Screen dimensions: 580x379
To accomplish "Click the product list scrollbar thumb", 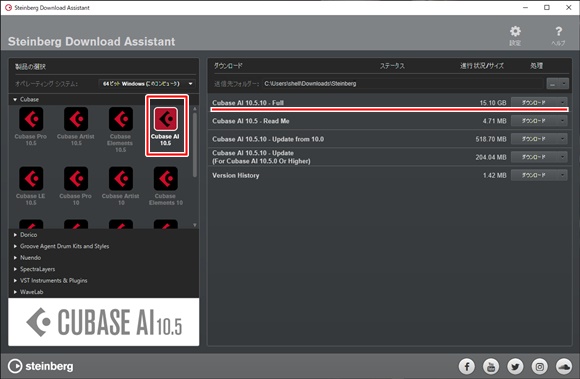I will (195, 145).
